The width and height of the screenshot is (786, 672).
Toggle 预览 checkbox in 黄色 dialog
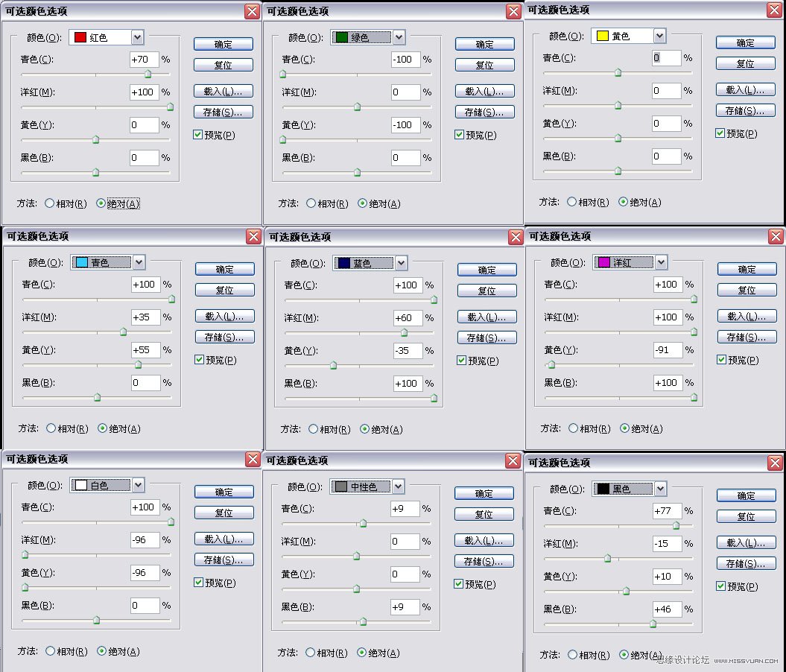pos(720,133)
